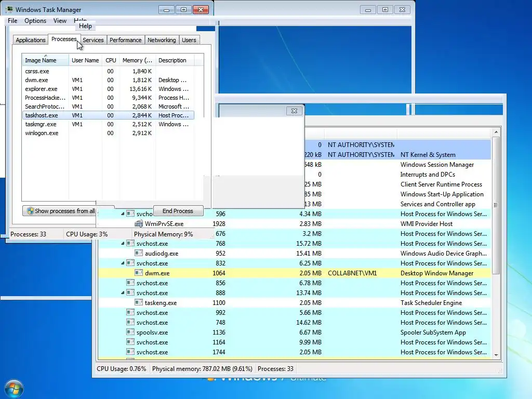Click the End Process button
The image size is (532, 399).
pyautogui.click(x=178, y=211)
